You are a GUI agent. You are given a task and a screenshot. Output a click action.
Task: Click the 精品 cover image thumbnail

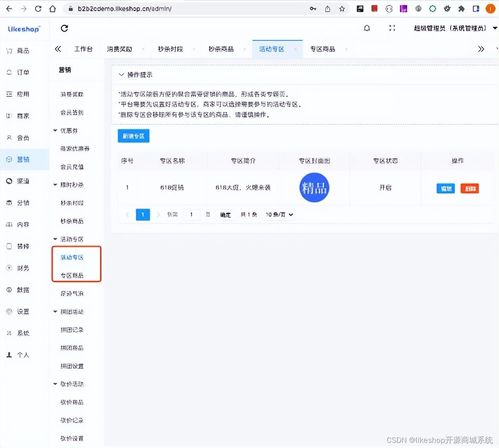click(314, 187)
